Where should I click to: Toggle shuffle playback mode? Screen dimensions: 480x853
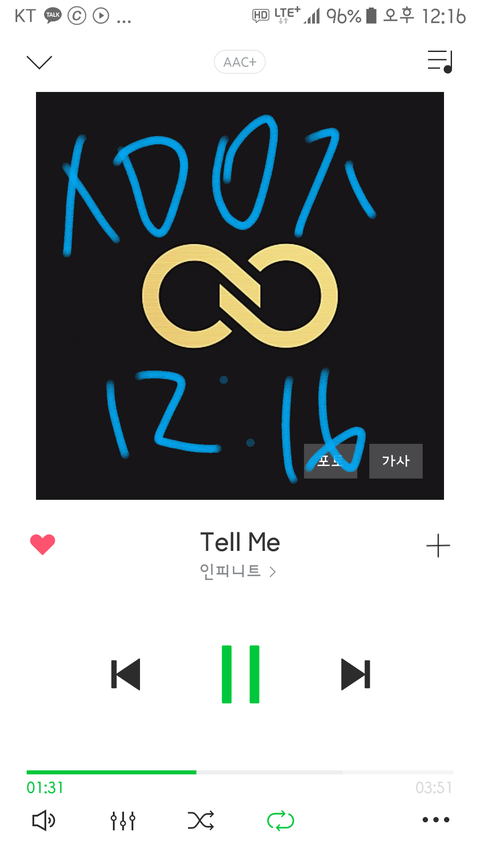(x=201, y=820)
